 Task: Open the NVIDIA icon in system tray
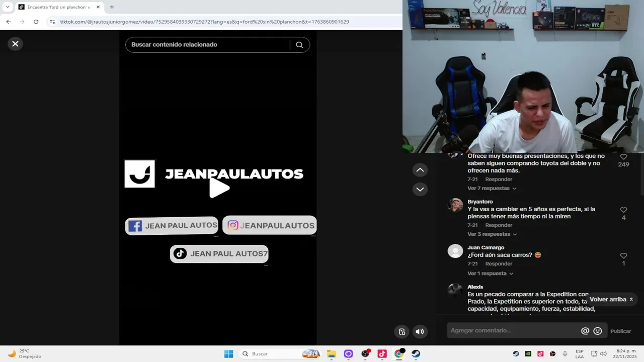tap(528, 354)
